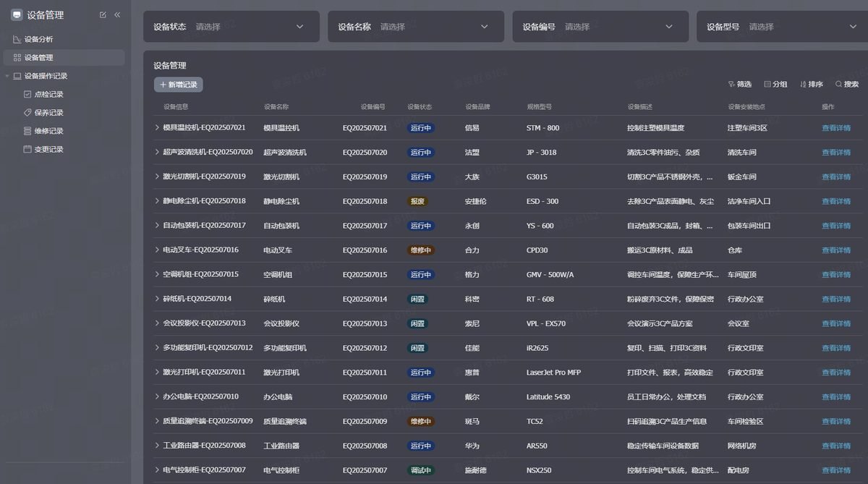Expand the 碎纸机-EQ202507014 row
This screenshot has height=484, width=868.
(x=157, y=299)
